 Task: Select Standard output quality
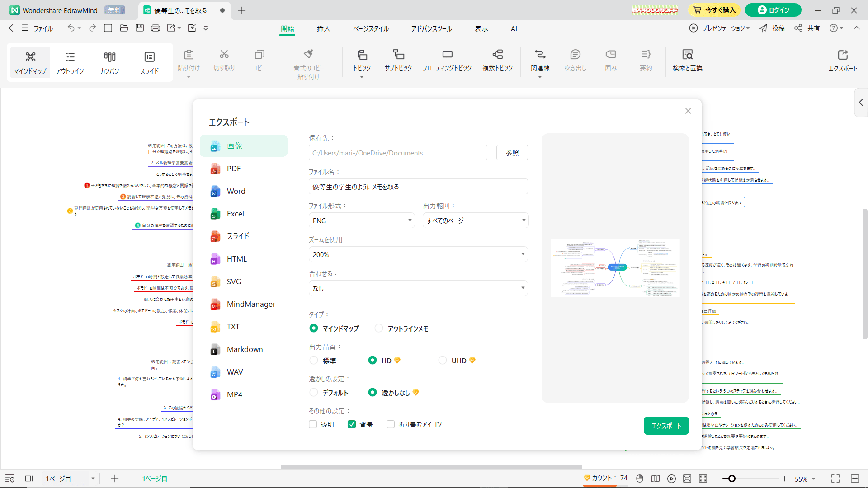pyautogui.click(x=314, y=361)
